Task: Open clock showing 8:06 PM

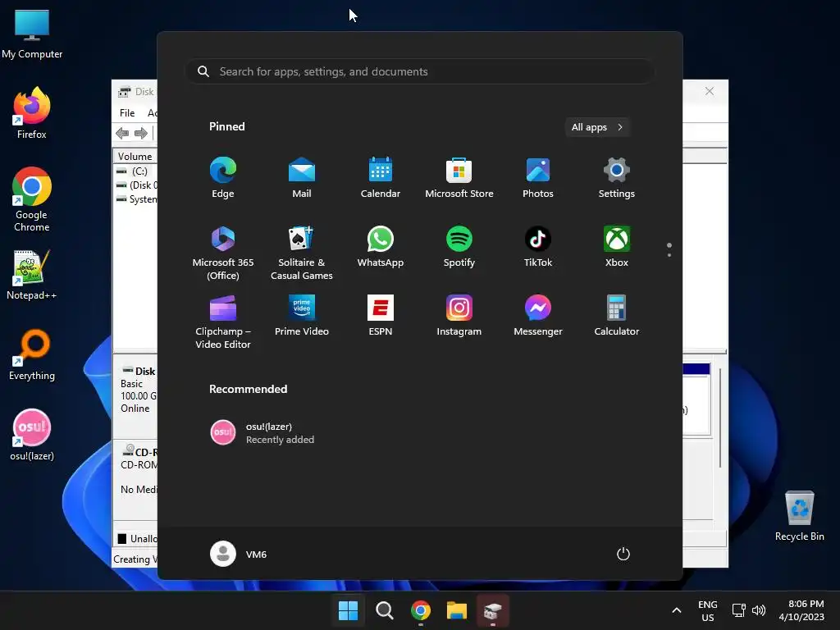Action: (x=801, y=610)
